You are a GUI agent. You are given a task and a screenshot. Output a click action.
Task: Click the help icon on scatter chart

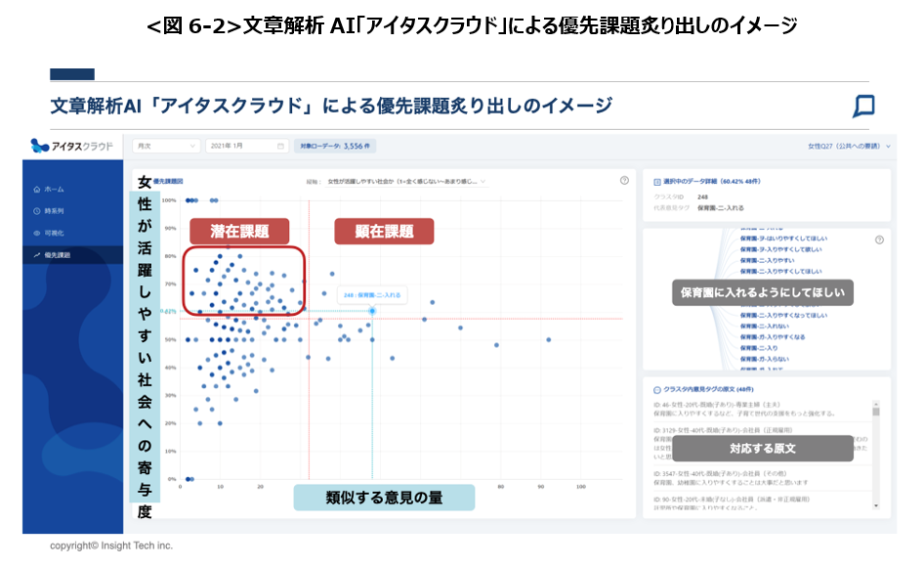click(x=625, y=181)
